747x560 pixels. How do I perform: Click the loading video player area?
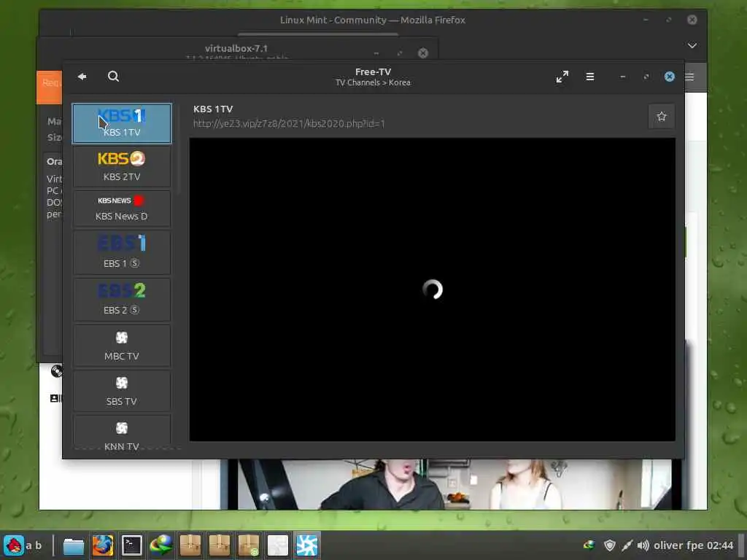coord(432,289)
